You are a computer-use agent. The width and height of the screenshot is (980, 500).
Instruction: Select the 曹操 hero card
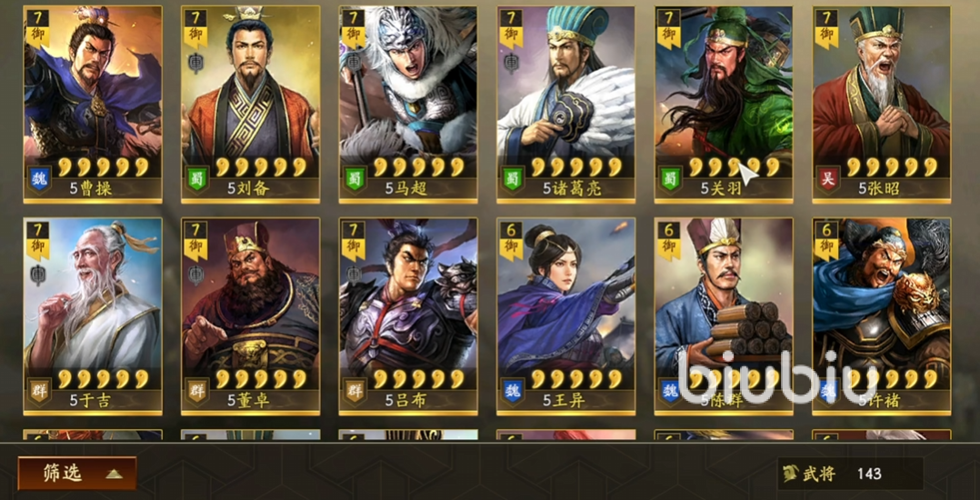93,105
